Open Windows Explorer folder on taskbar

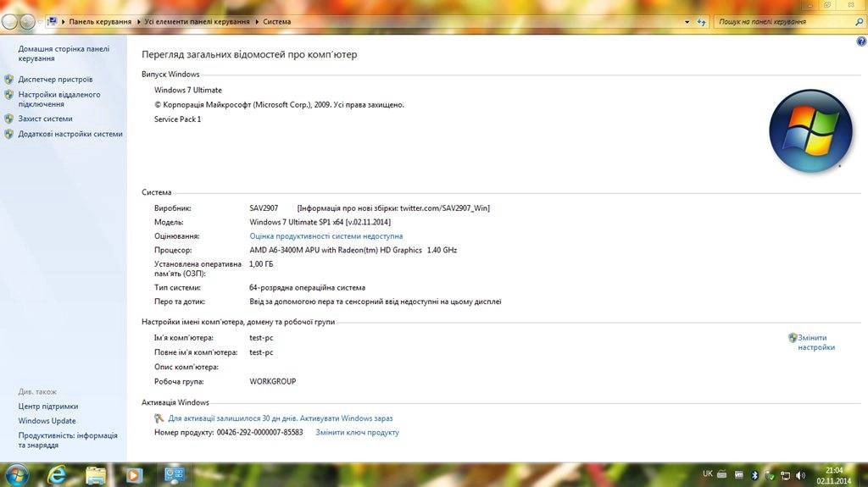(x=95, y=475)
